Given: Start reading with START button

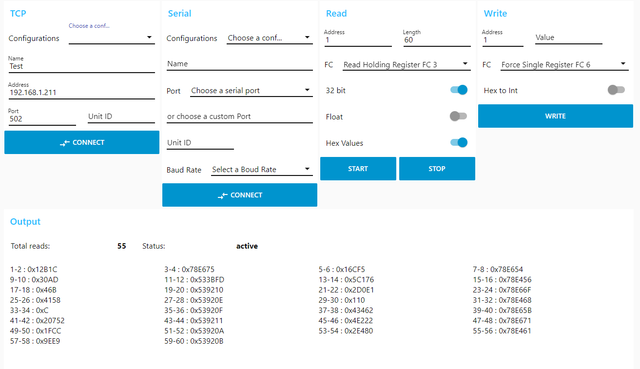Looking at the screenshot, I should pyautogui.click(x=358, y=169).
